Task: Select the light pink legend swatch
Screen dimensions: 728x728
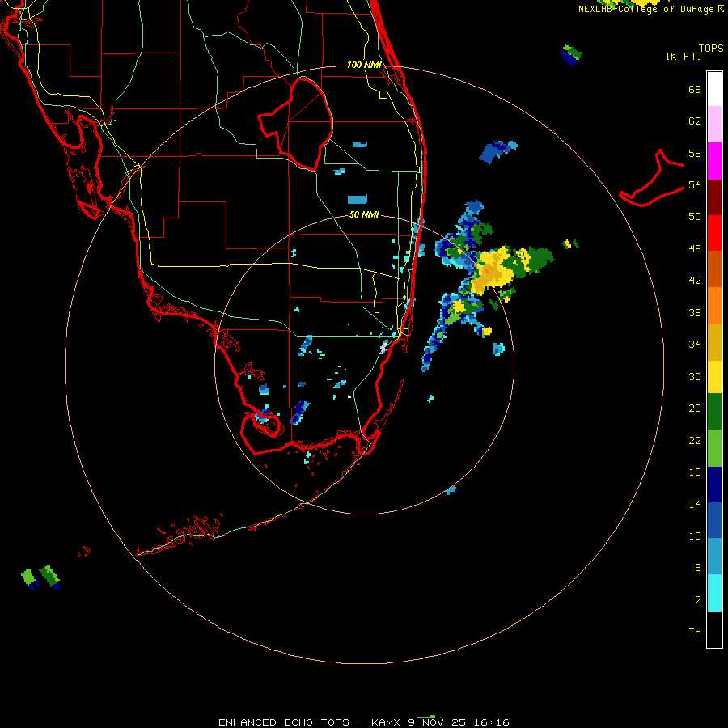Action: pos(714,125)
